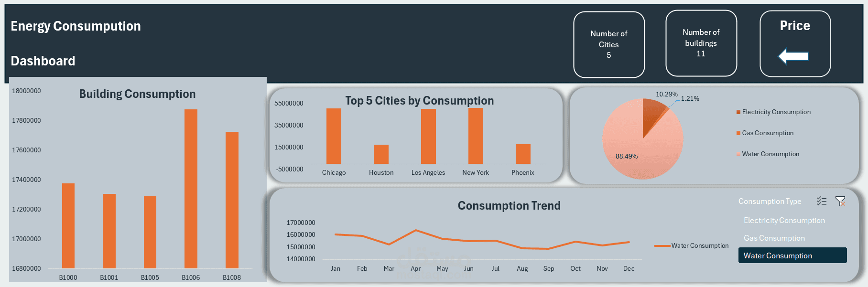This screenshot has height=287, width=868.
Task: Click the Los Angeles bar in Top 5 Cities
Action: pyautogui.click(x=428, y=136)
